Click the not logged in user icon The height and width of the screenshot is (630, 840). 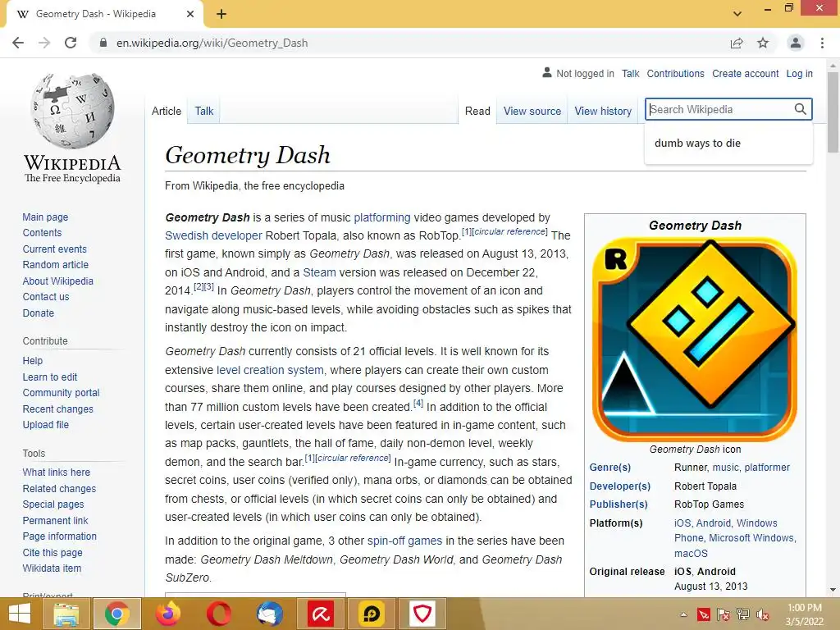tap(547, 72)
